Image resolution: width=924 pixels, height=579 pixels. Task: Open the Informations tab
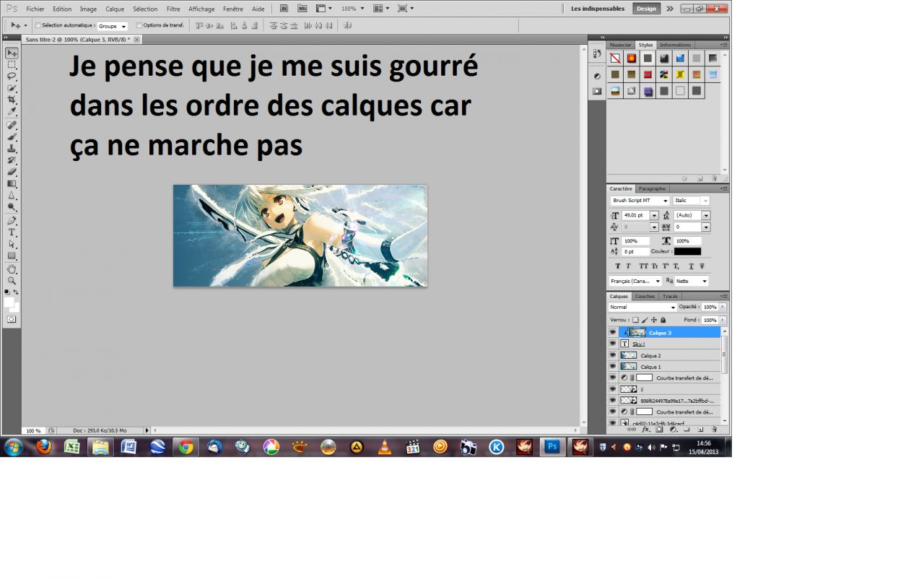tap(675, 45)
